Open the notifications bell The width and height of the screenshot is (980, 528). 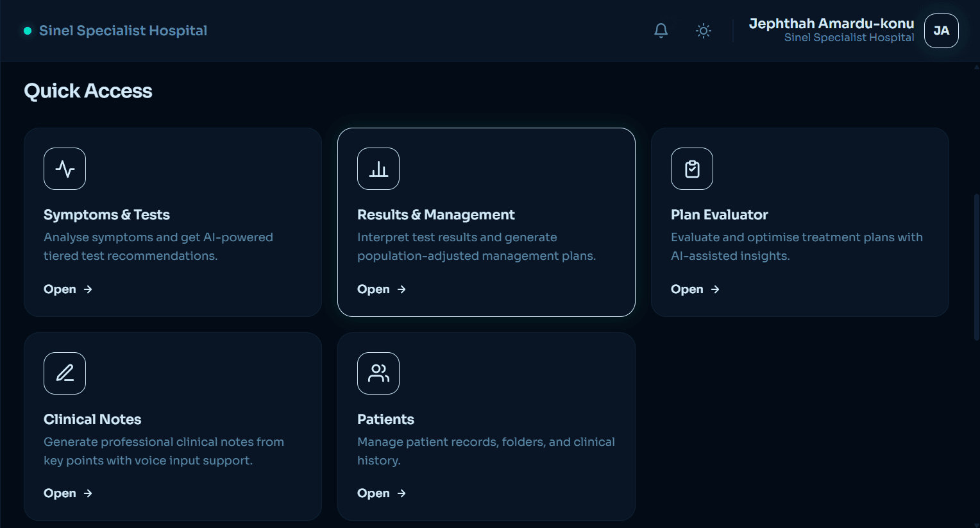(x=661, y=31)
